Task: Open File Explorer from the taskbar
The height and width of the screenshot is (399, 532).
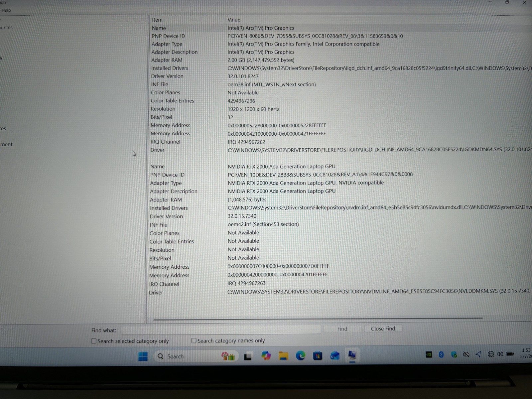Action: pos(283,356)
